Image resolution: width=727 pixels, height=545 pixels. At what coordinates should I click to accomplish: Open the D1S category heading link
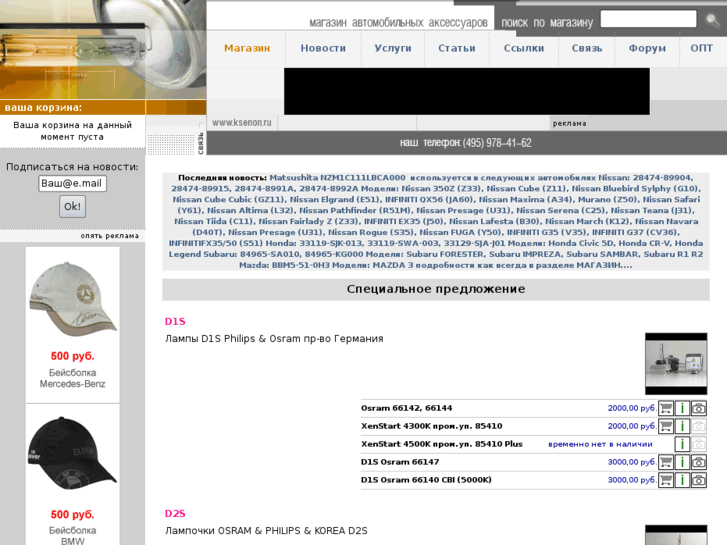[175, 321]
